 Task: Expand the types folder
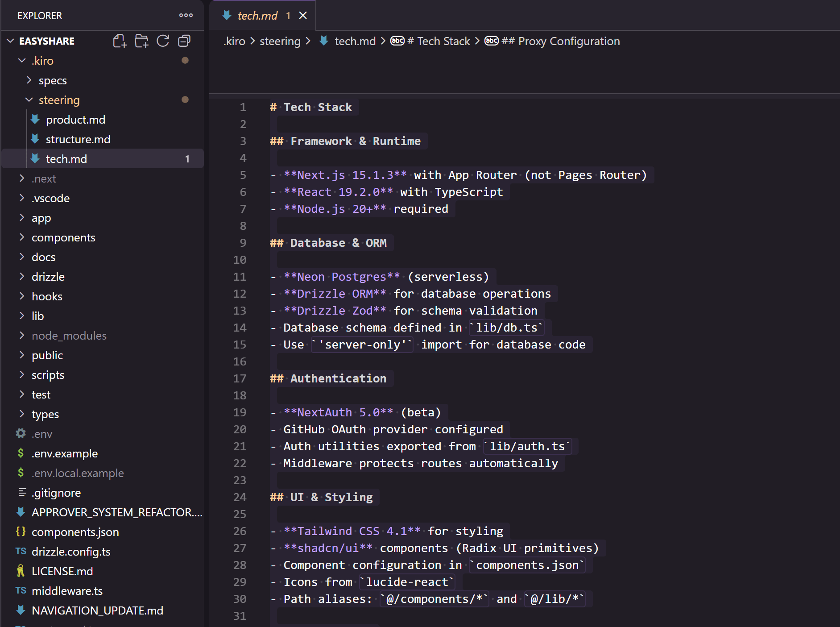[x=21, y=414]
